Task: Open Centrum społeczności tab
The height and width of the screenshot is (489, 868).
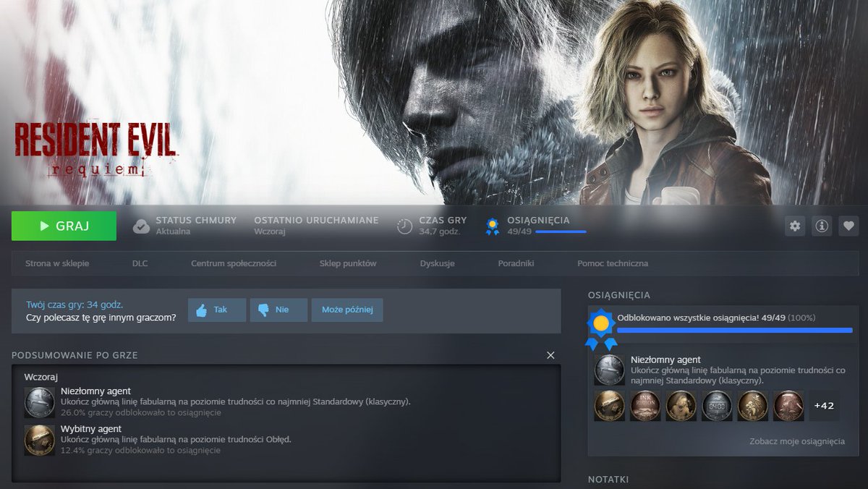Action: point(234,263)
